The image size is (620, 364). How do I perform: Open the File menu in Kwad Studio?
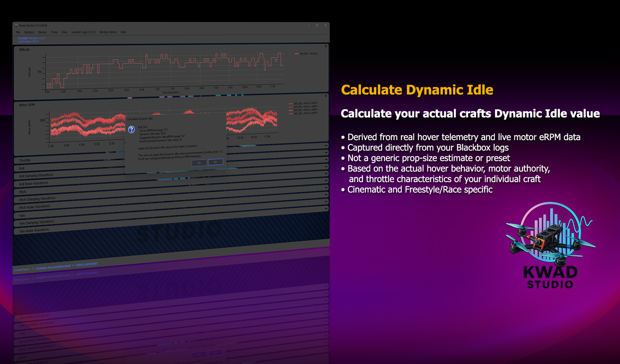(18, 32)
